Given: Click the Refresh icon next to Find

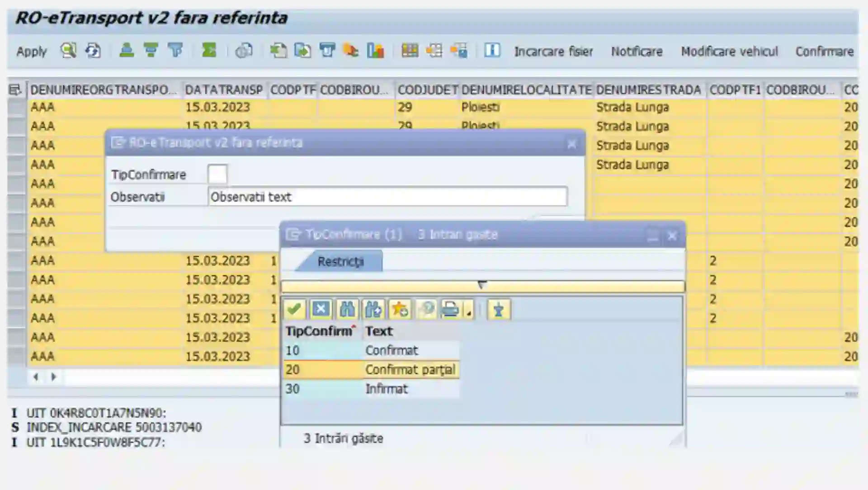Looking at the screenshot, I should tap(92, 51).
